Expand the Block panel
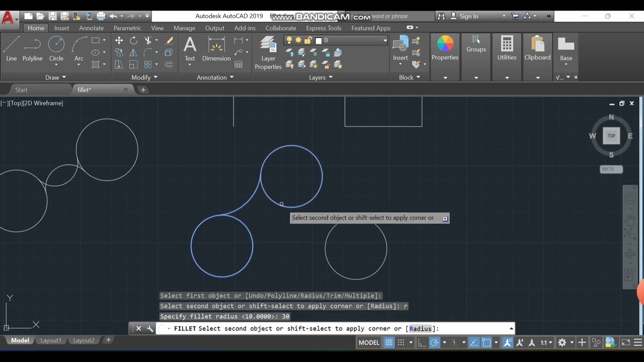Screen dimensions: 644x362 pyautogui.click(x=410, y=77)
